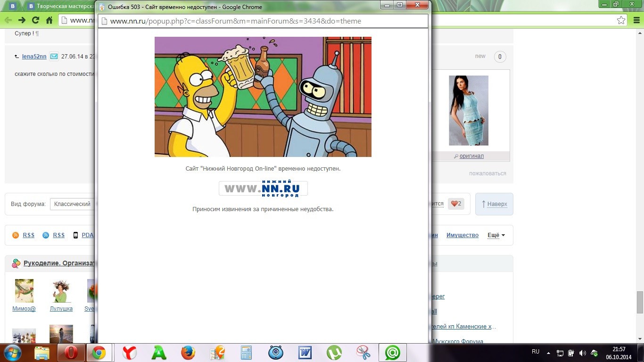
Task: Click the green letter A taskbar icon
Action: [159, 353]
